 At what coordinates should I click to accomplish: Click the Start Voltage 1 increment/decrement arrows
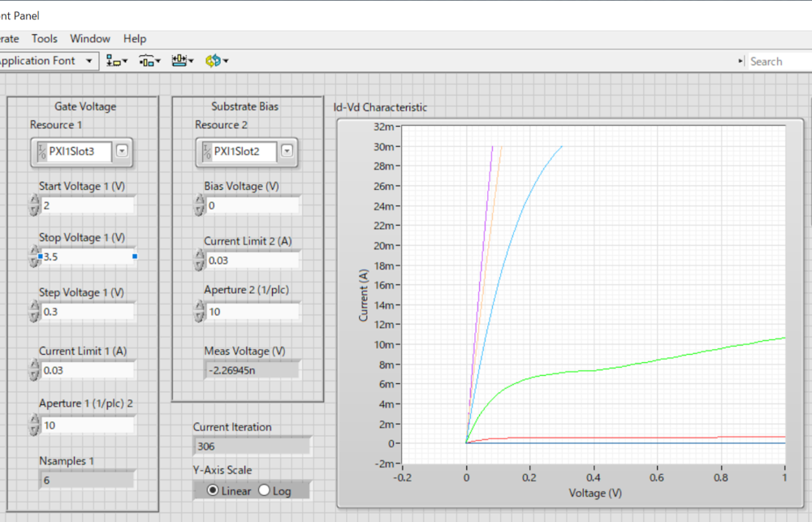pyautogui.click(x=34, y=205)
